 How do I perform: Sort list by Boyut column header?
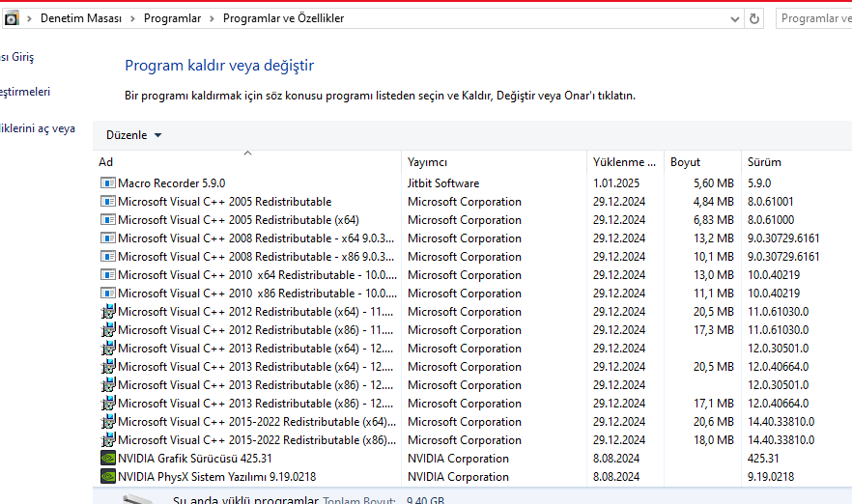[702, 162]
